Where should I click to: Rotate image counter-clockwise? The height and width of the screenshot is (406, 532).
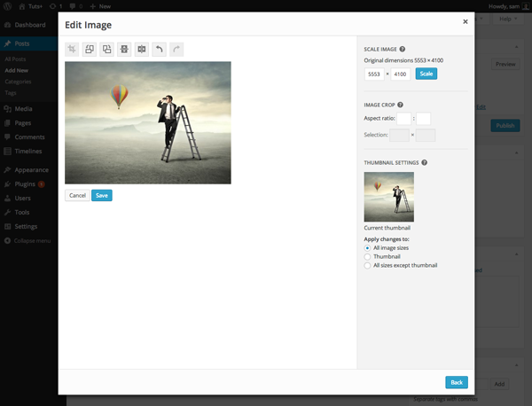90,49
